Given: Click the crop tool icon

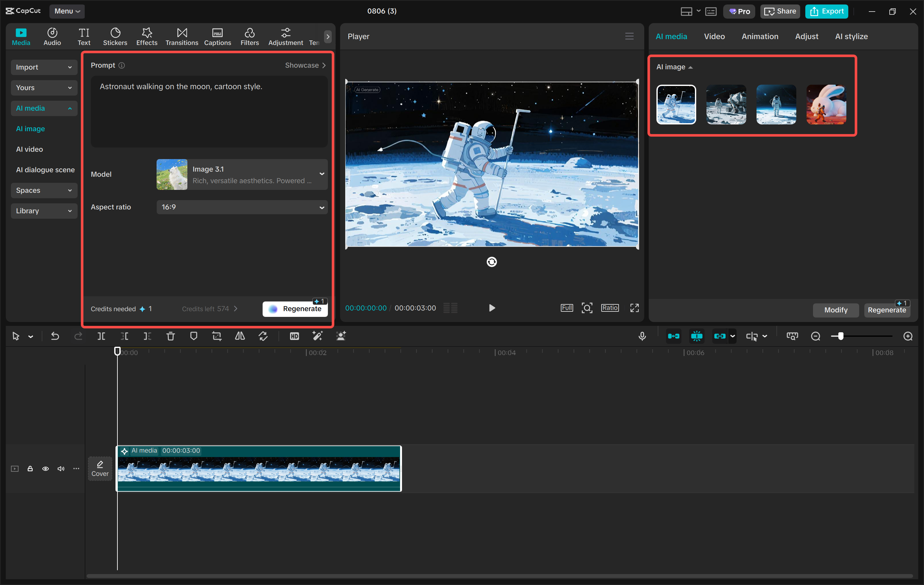Looking at the screenshot, I should tap(217, 336).
